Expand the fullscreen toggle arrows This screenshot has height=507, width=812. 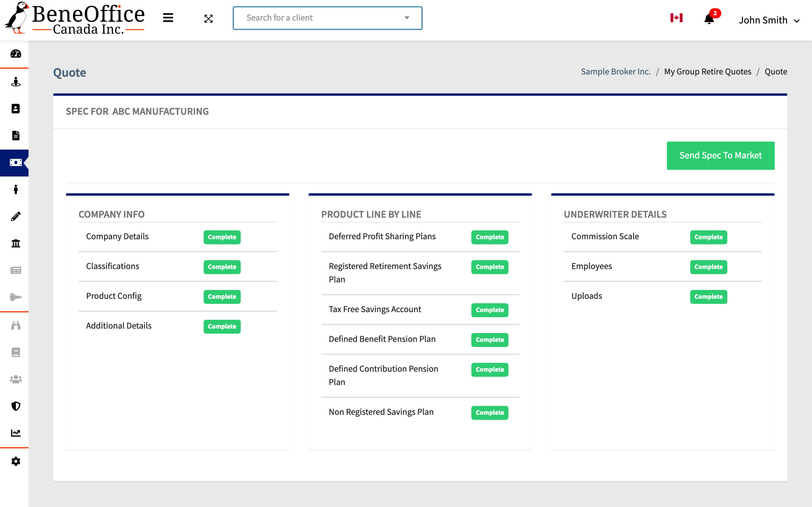click(208, 18)
